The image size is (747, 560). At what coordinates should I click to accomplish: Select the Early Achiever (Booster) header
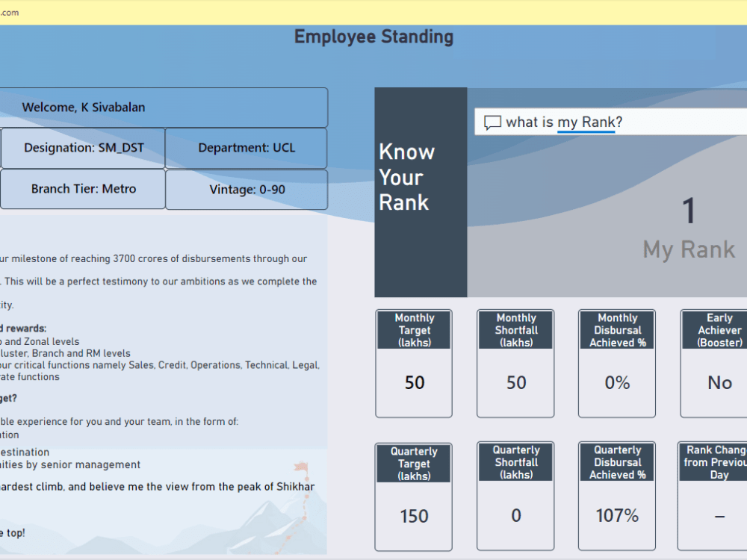click(716, 330)
